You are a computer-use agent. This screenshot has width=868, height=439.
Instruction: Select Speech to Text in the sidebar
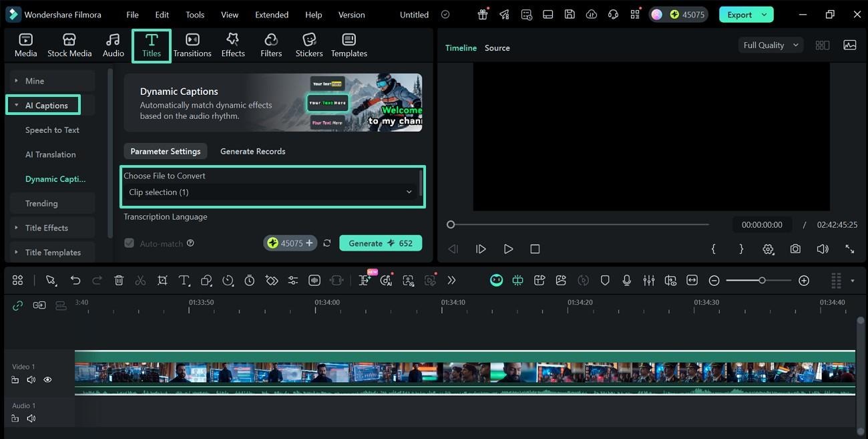(x=52, y=130)
